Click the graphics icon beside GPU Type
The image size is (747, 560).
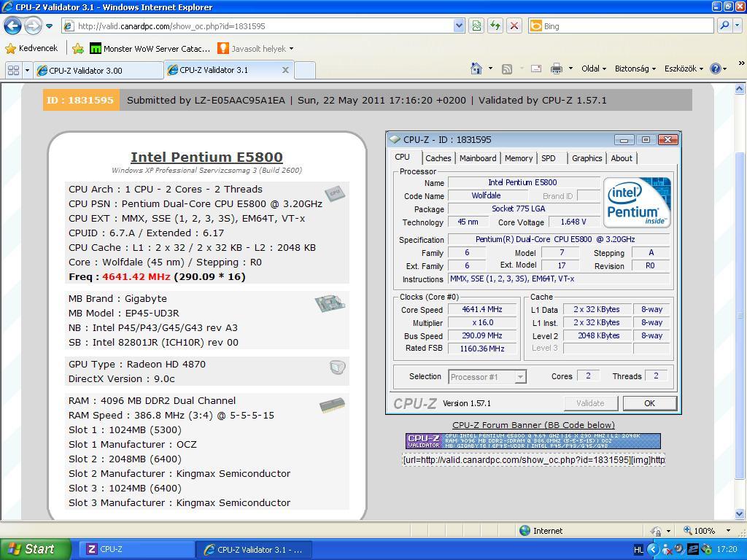337,367
